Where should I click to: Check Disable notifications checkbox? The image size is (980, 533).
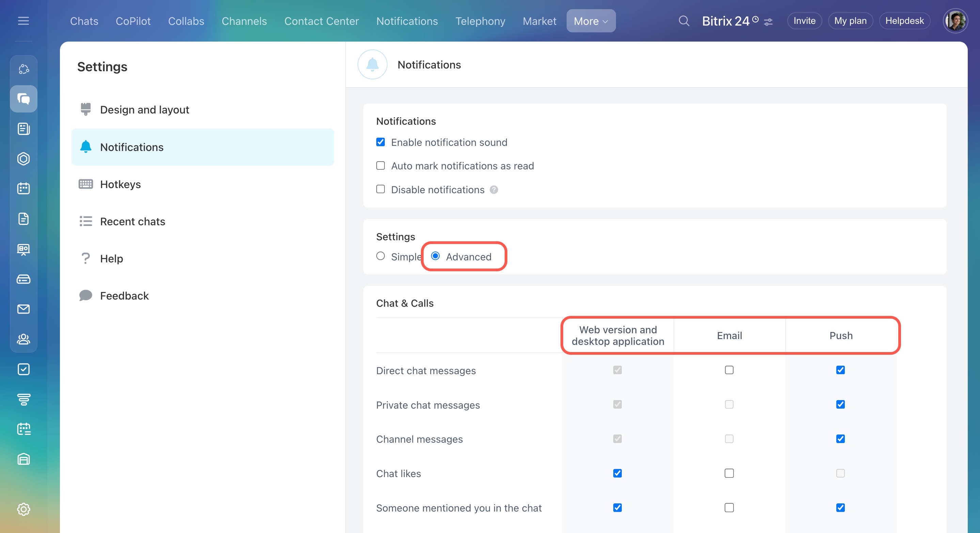(x=380, y=189)
